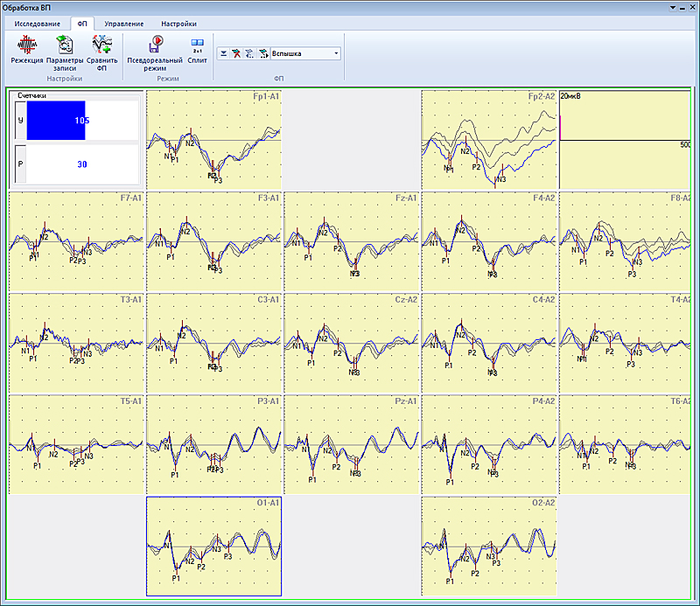Click the Р counter value 30
Screen dimensions: 700x606
(x=82, y=164)
